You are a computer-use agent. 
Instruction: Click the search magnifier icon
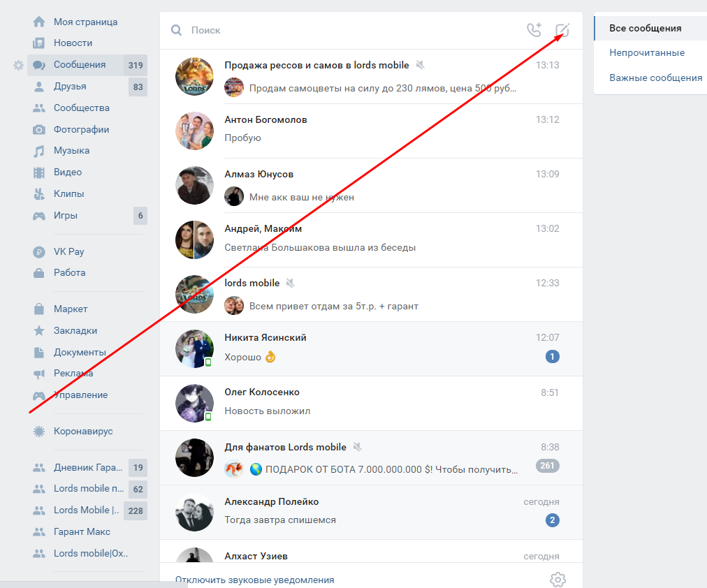click(176, 30)
